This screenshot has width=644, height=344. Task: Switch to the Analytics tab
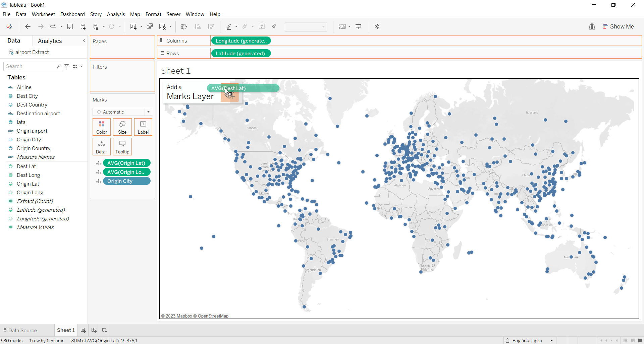click(x=50, y=41)
